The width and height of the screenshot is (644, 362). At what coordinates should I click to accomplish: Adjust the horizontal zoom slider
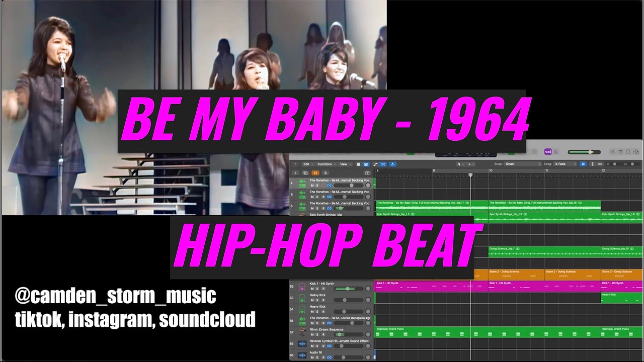632,164
